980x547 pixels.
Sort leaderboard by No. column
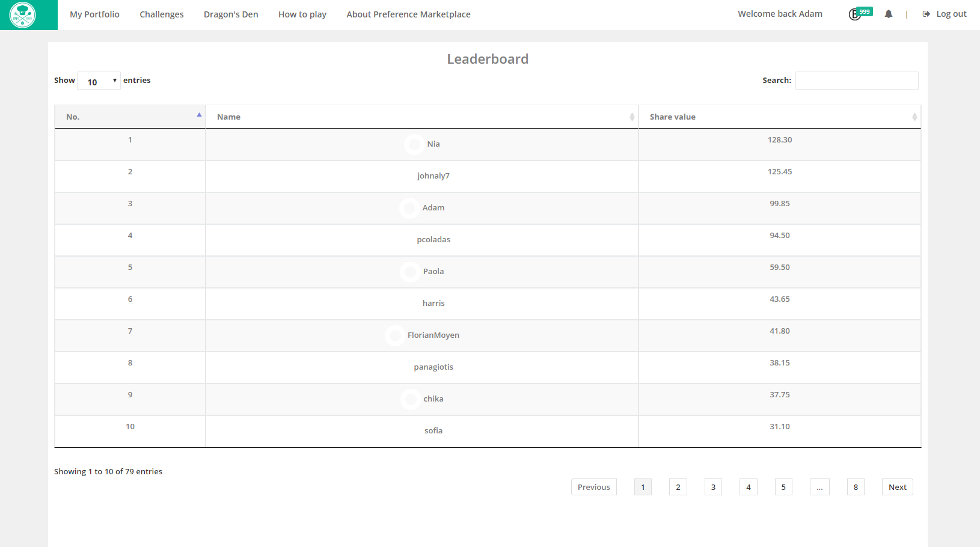(x=130, y=117)
